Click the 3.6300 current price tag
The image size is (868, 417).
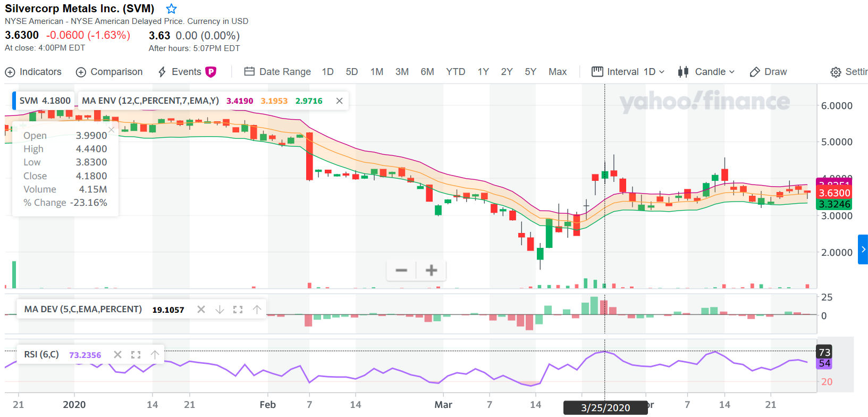point(834,193)
